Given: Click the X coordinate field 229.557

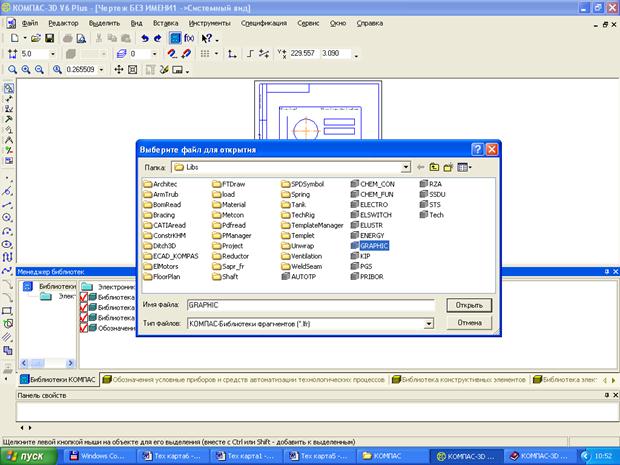Looking at the screenshot, I should (x=303, y=53).
